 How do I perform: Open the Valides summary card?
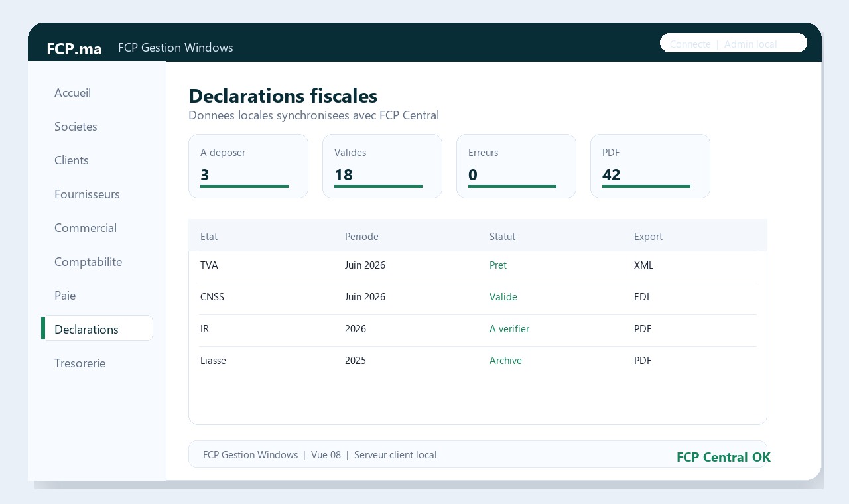[x=382, y=166]
